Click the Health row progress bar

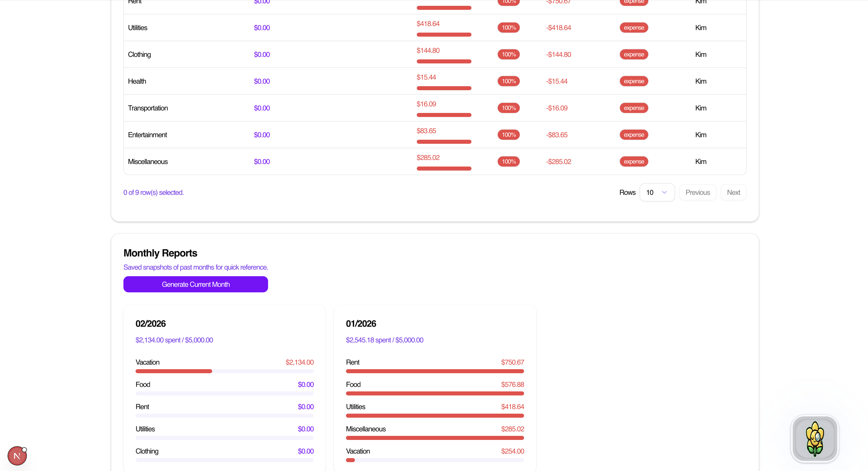click(444, 88)
